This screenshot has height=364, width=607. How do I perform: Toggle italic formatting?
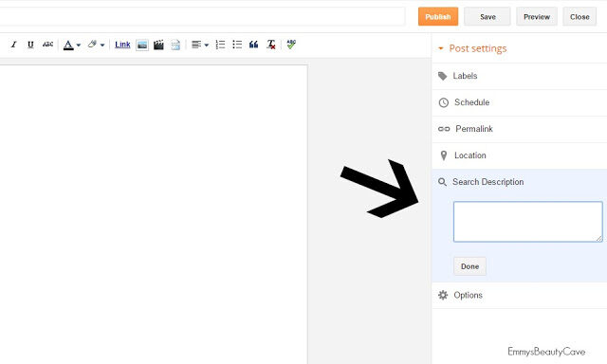click(13, 45)
